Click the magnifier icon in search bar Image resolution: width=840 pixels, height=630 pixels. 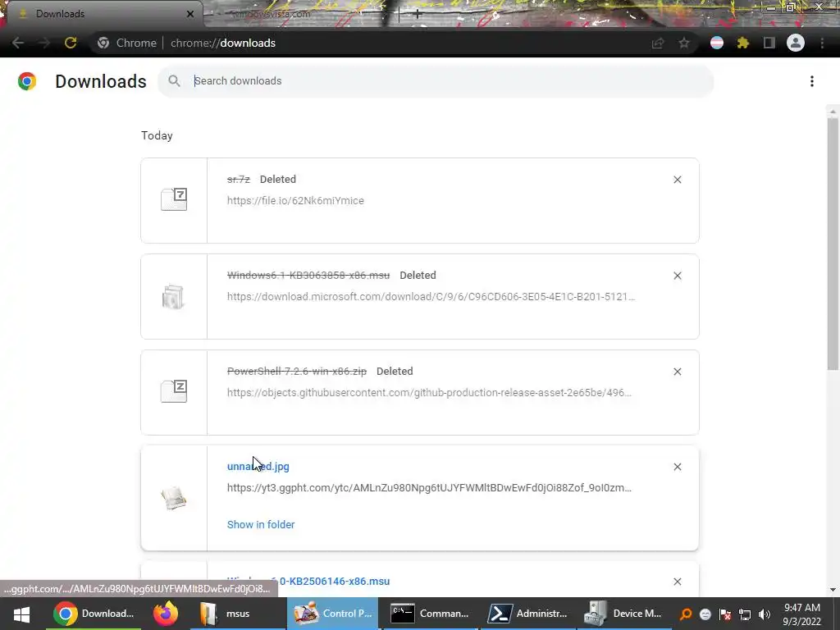click(x=174, y=81)
